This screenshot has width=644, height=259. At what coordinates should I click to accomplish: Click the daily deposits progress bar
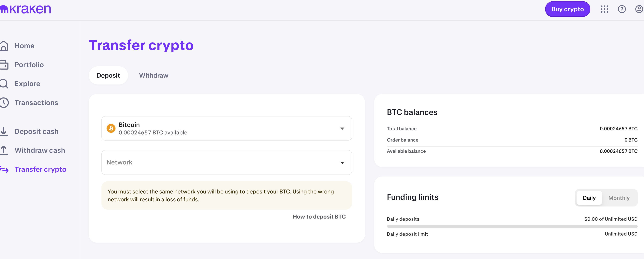tap(512, 226)
